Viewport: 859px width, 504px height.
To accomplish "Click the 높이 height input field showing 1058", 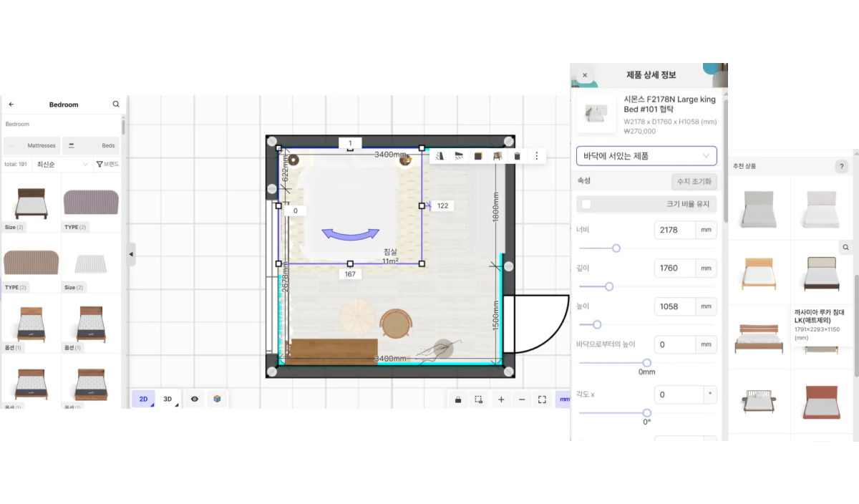I will pos(675,306).
